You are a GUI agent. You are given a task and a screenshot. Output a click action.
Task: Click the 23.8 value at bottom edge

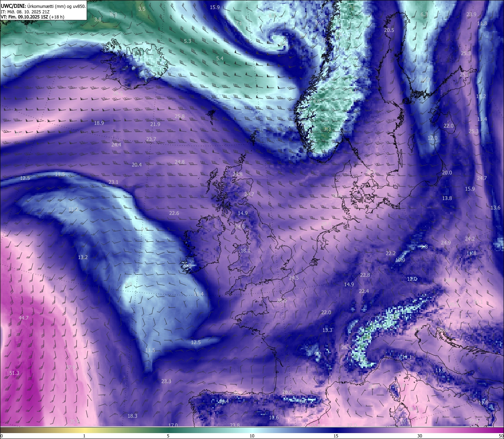(x=235, y=425)
